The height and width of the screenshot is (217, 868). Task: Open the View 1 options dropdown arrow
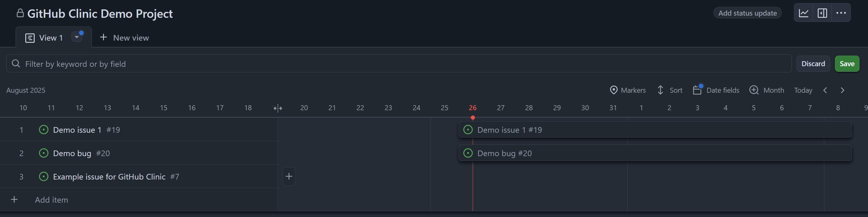pos(77,37)
